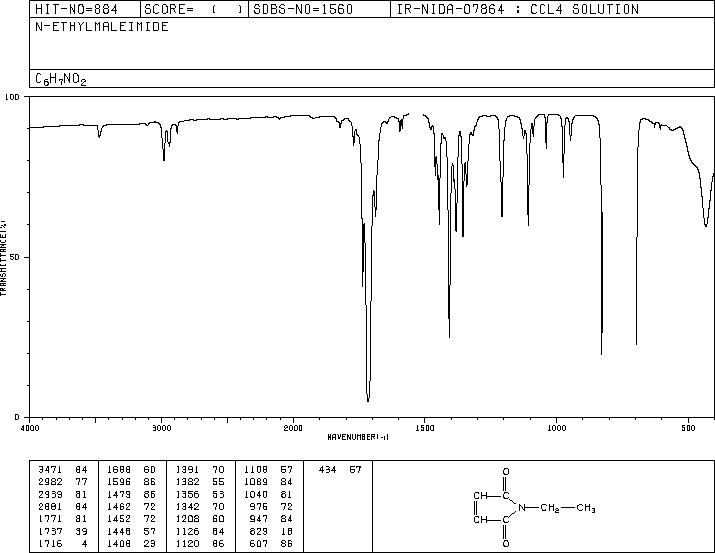The height and width of the screenshot is (553, 715).
Task: Click the C6H7NO2 molecular formula
Action: click(61, 79)
